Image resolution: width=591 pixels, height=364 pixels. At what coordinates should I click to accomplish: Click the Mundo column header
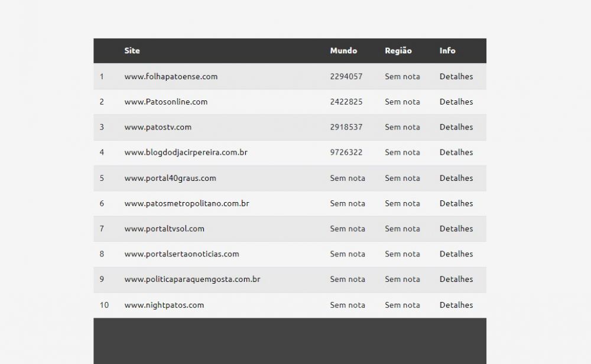pos(343,50)
